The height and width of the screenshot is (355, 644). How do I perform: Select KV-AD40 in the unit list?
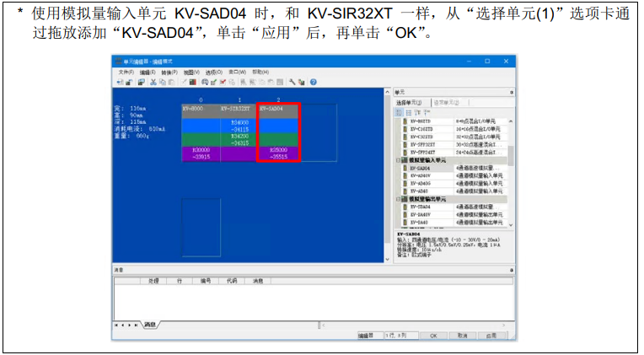[419, 191]
